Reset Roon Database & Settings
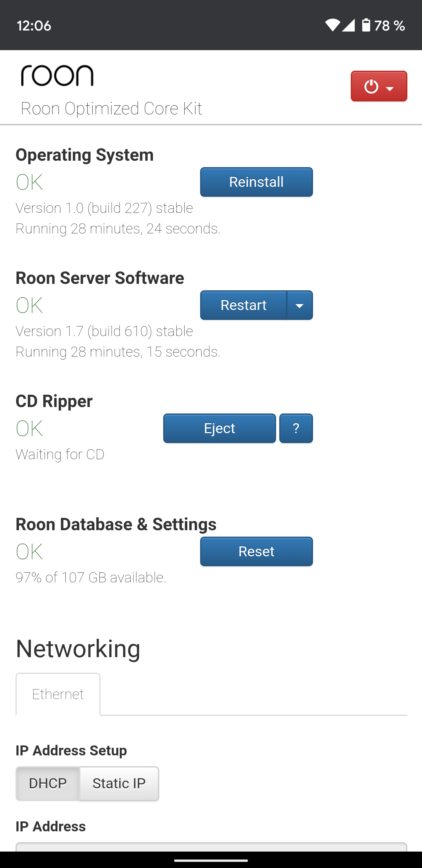Viewport: 422px width, 868px height. click(257, 552)
